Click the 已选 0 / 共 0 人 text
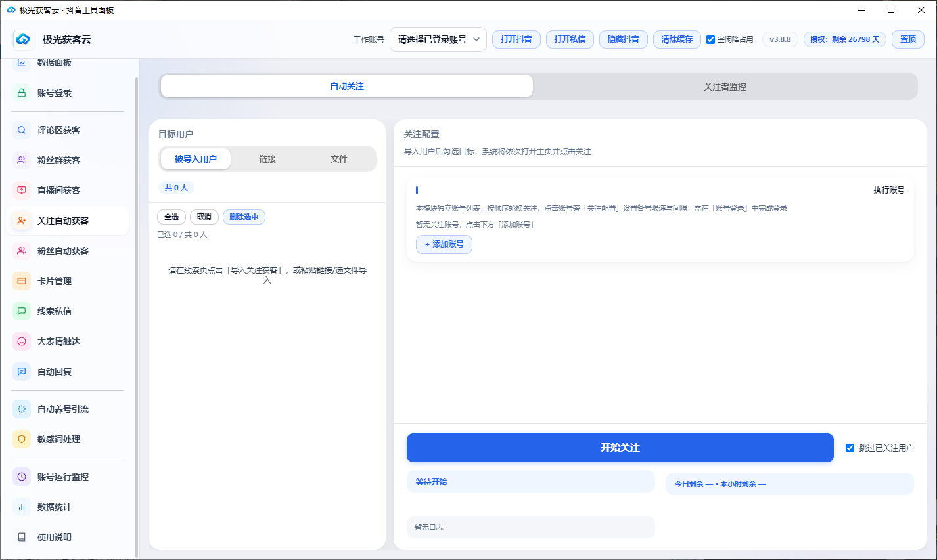 click(x=182, y=234)
